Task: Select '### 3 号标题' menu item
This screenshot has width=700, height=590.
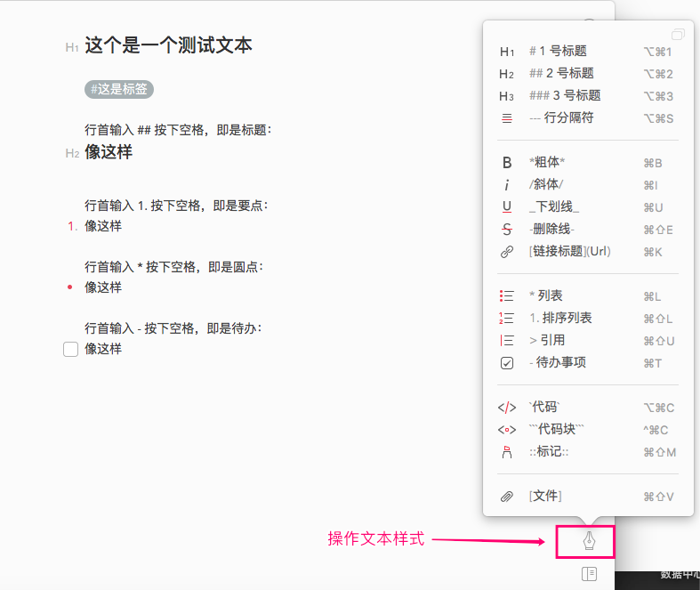Action: (x=565, y=95)
